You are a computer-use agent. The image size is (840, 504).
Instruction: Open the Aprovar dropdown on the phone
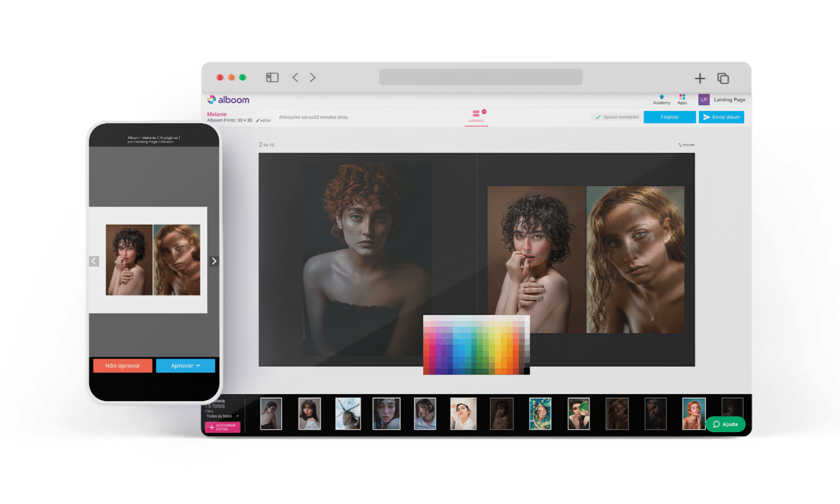[185, 366]
